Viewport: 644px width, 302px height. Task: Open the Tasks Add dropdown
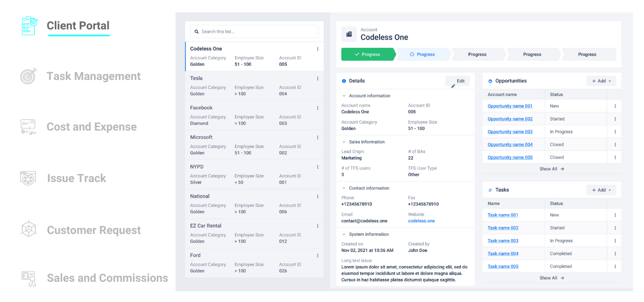click(601, 190)
